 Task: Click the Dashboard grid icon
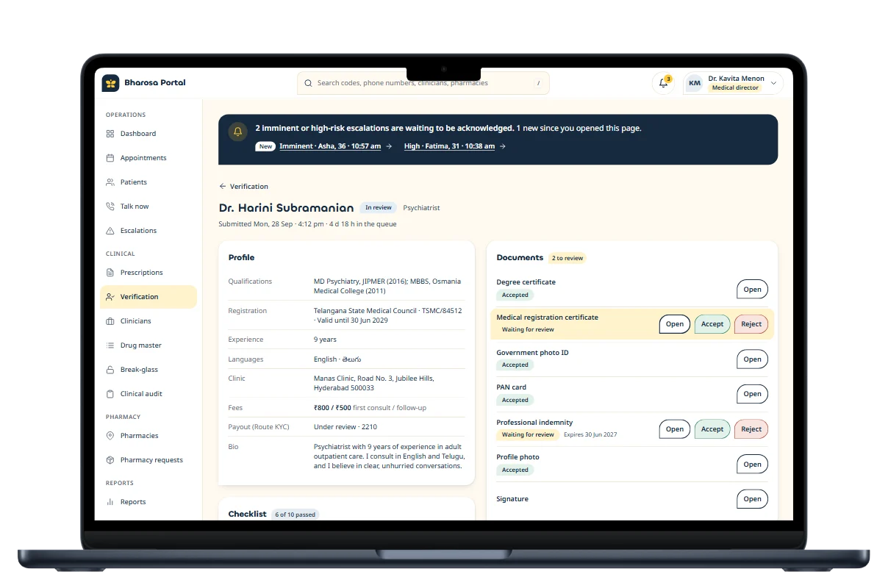click(x=110, y=134)
